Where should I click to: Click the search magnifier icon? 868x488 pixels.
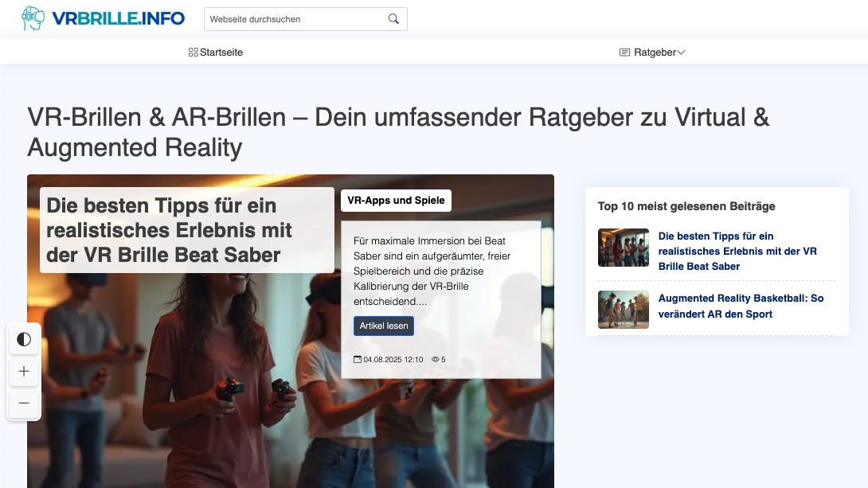393,18
